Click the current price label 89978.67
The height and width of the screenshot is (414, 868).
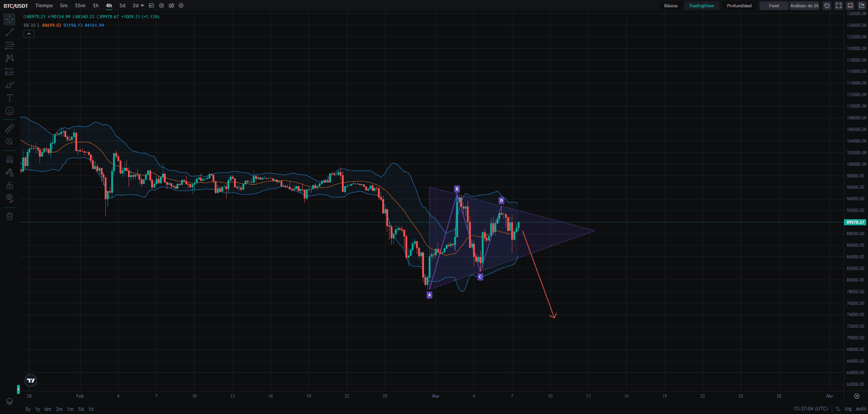(855, 222)
